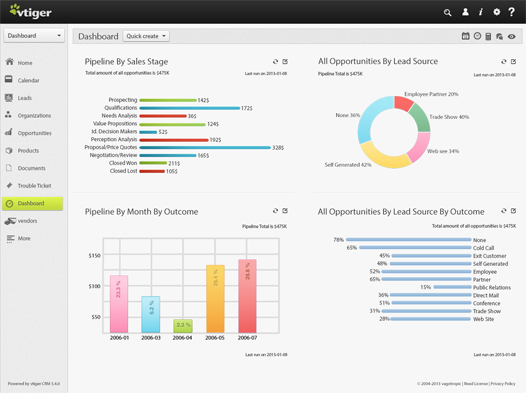Click the Organizations sidebar icon

tap(8, 115)
